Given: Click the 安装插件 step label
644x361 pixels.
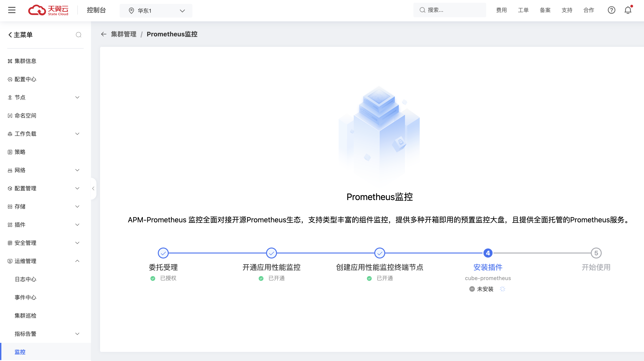Looking at the screenshot, I should point(488,267).
